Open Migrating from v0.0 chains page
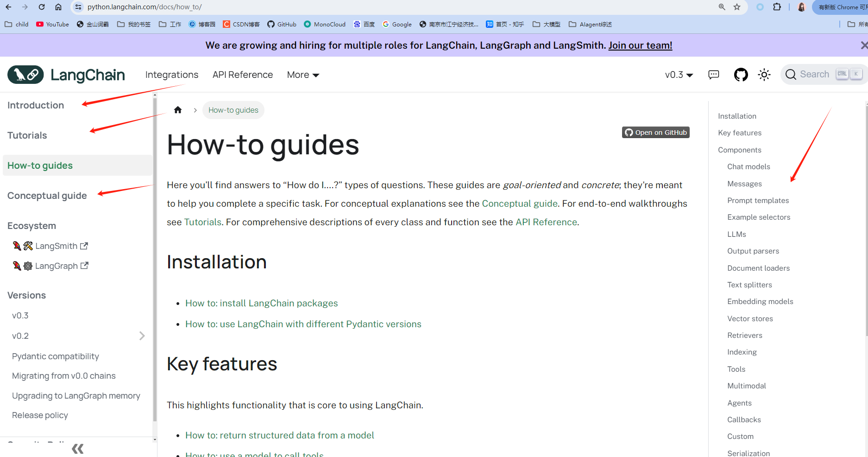Viewport: 868px width, 457px height. 64,375
